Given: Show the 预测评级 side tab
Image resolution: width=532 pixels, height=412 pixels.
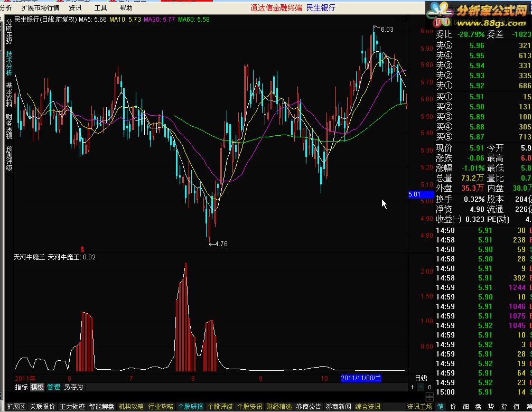Looking at the screenshot, I should [9, 158].
